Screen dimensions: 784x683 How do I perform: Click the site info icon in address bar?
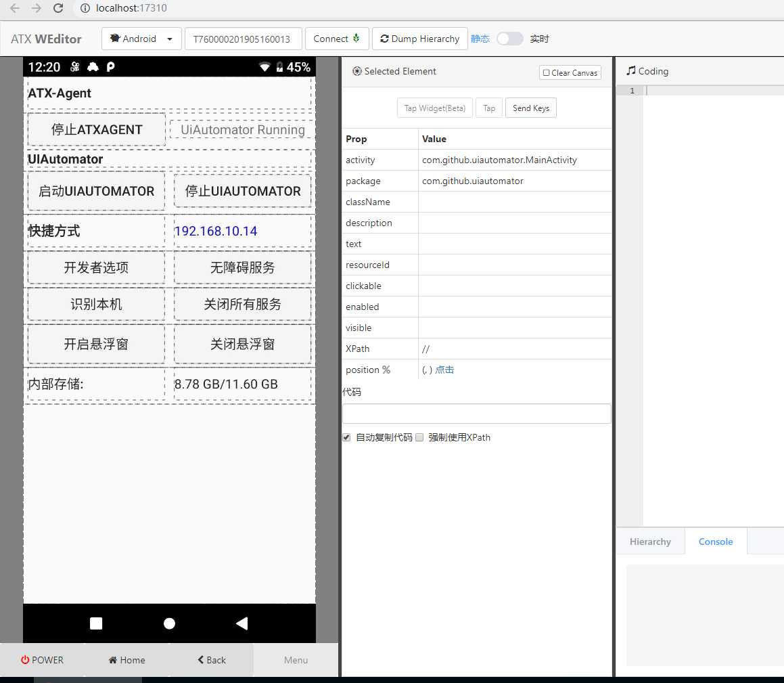(85, 8)
